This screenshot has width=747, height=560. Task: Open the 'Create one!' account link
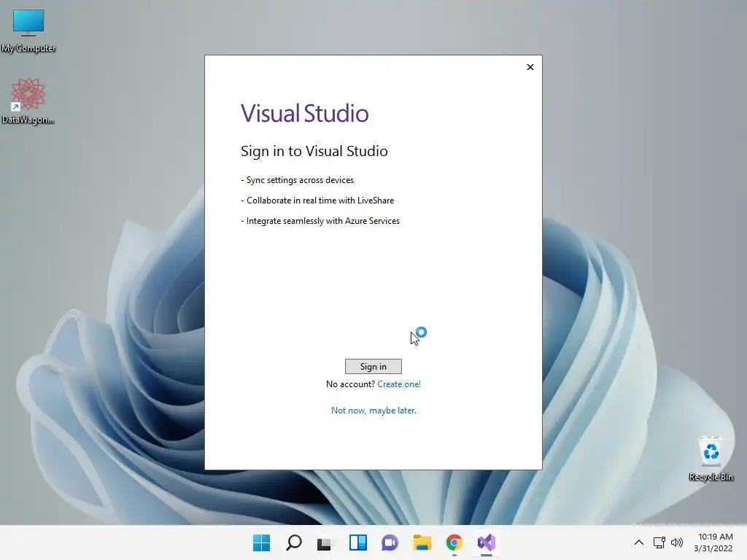click(x=399, y=384)
